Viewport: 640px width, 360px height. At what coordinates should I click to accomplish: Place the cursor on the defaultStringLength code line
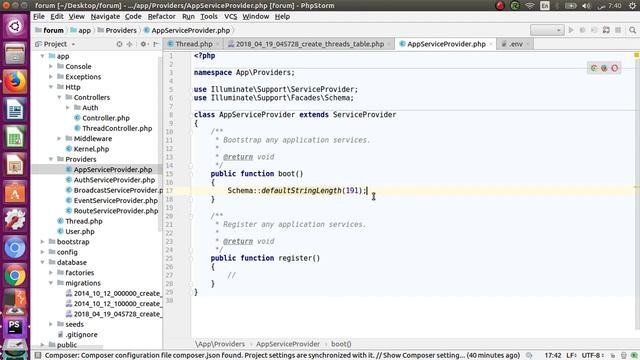(x=412, y=191)
